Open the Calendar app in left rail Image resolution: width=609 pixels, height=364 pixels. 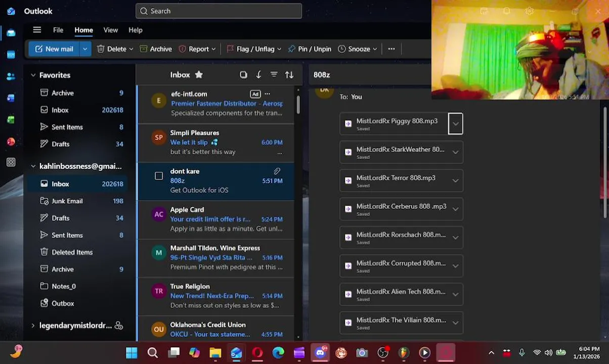pos(11,55)
